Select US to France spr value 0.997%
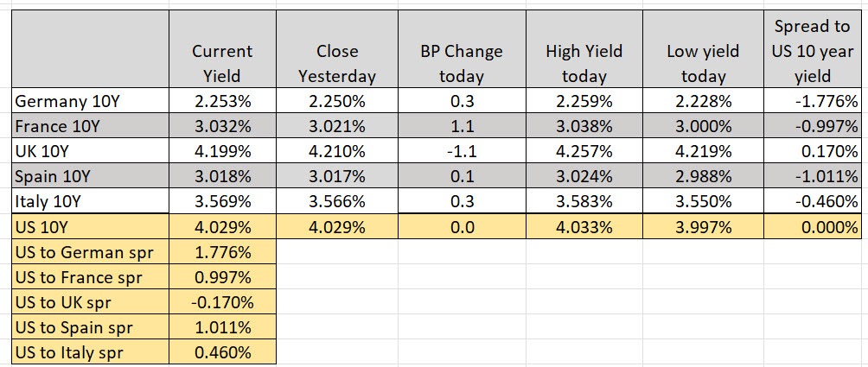The height and width of the screenshot is (367, 868). tap(222, 277)
